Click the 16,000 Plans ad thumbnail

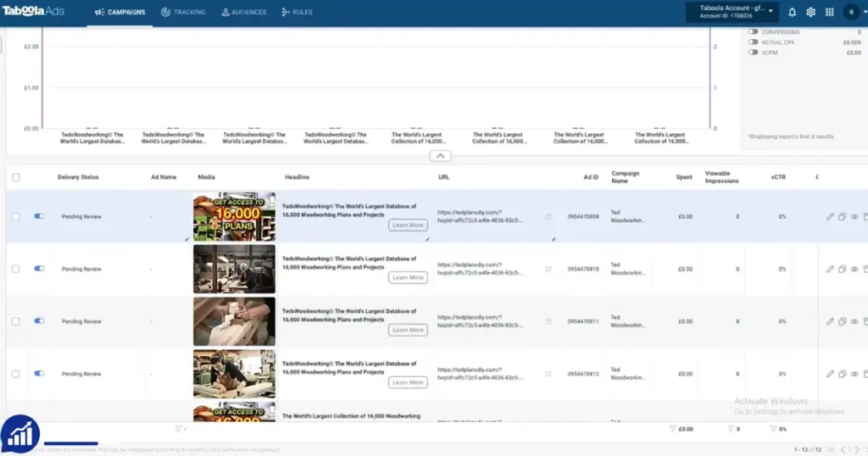234,216
